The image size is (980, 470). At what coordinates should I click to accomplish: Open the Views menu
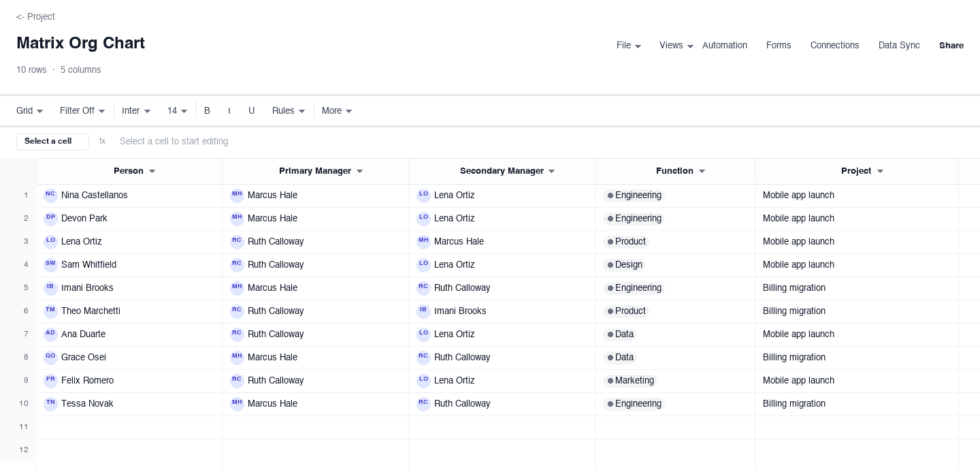click(x=676, y=46)
